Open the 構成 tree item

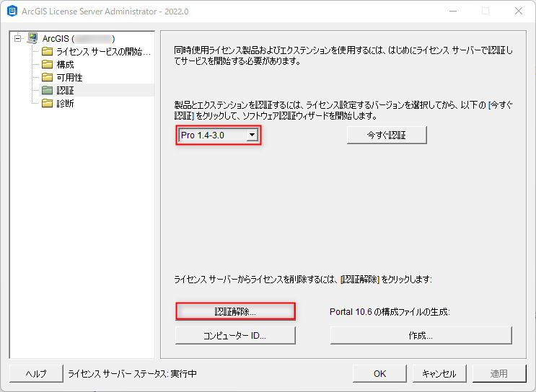[x=66, y=65]
